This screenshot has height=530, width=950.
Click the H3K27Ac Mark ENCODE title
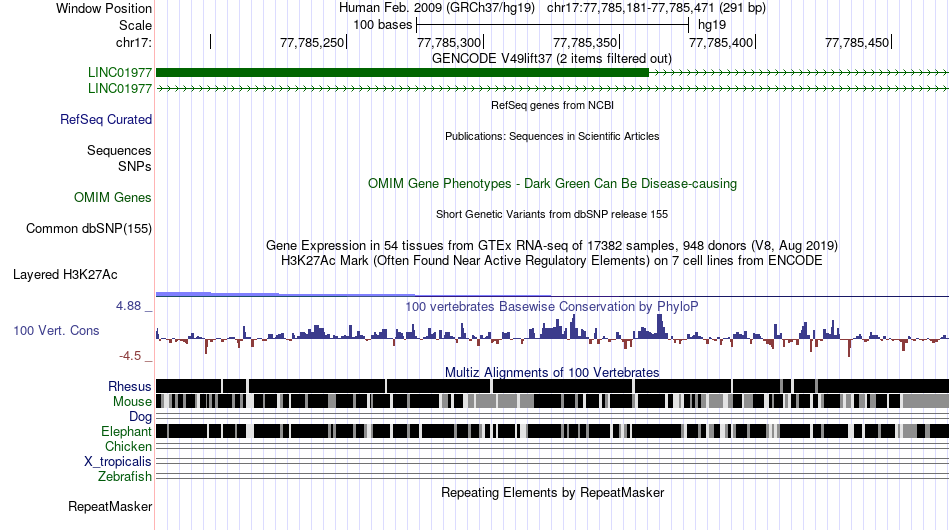(552, 260)
